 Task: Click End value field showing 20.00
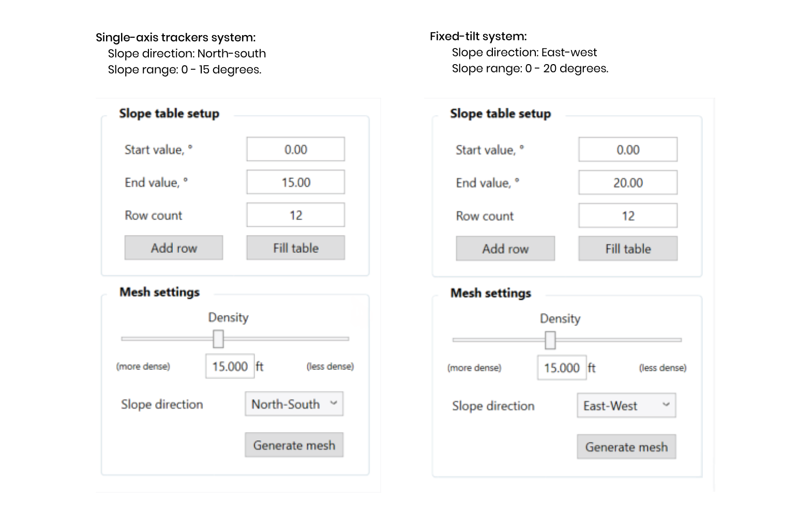tap(628, 183)
